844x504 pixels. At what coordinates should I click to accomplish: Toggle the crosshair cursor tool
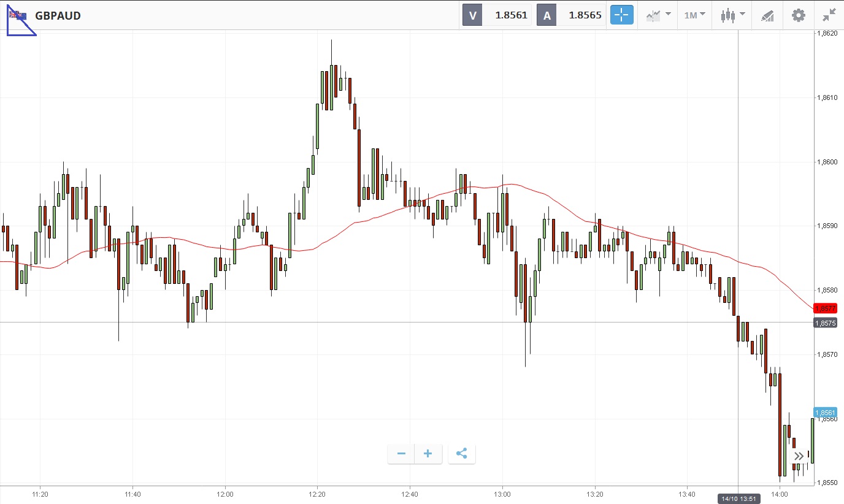tap(621, 15)
